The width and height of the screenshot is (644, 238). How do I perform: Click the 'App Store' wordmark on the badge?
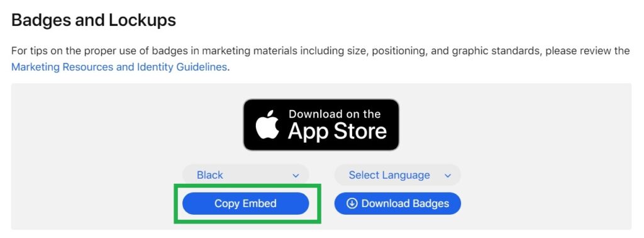tap(337, 131)
